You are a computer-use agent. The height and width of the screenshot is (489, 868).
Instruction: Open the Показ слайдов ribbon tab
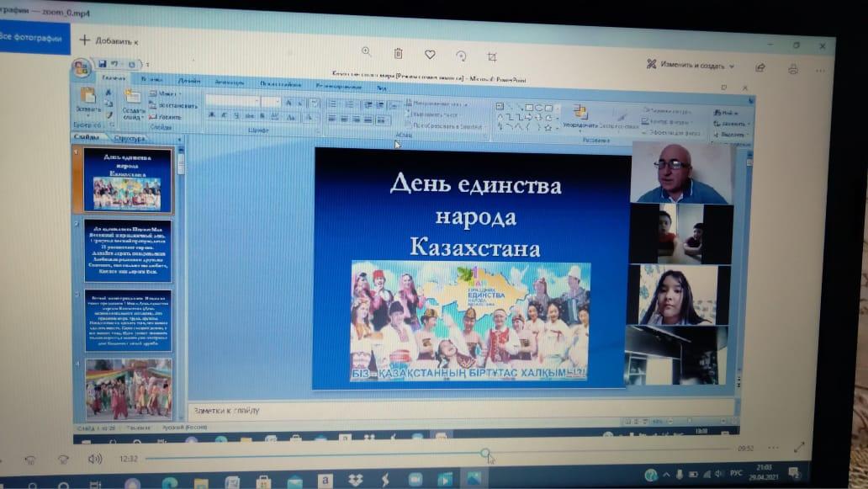tap(281, 84)
